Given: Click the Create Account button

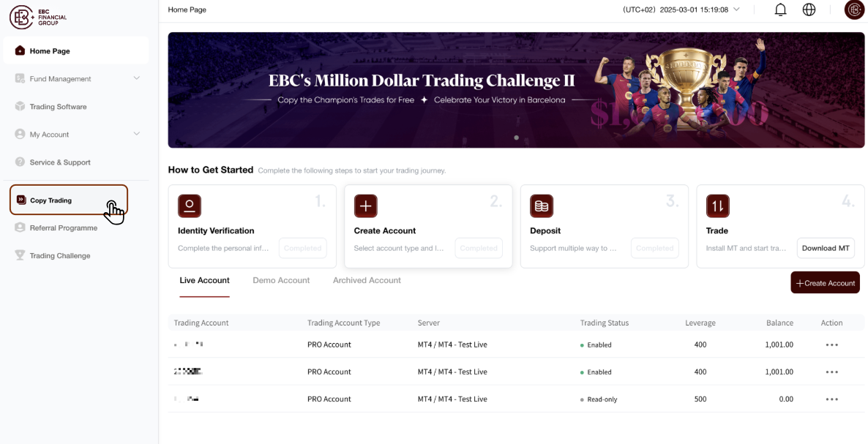Looking at the screenshot, I should click(x=825, y=282).
